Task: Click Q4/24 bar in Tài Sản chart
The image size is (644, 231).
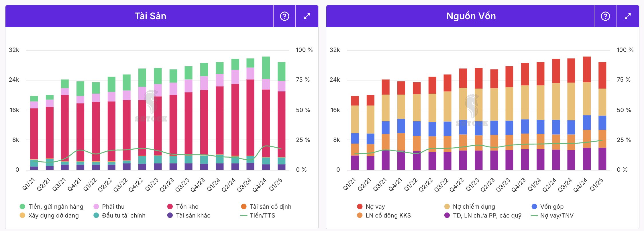Action: [266, 113]
